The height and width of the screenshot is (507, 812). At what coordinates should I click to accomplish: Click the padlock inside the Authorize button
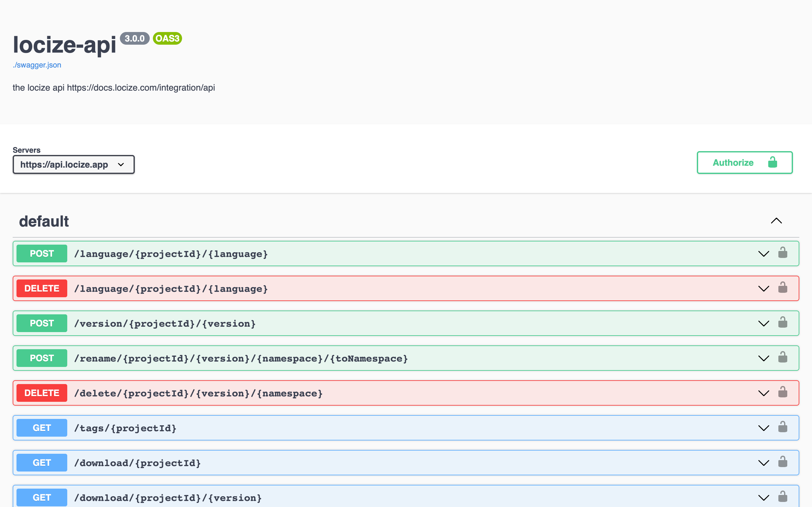772,163
